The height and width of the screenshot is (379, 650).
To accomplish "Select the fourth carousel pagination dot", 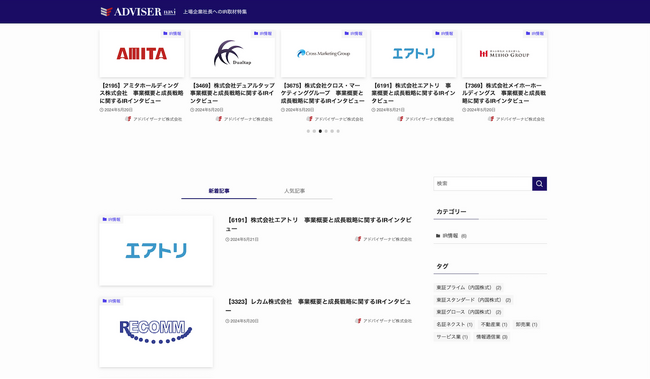I will [326, 131].
